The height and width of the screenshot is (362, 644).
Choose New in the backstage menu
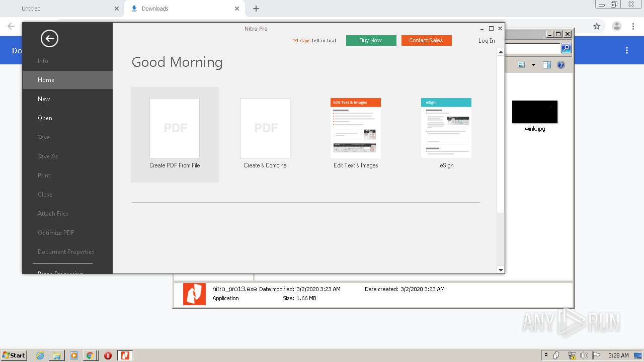(x=67, y=99)
